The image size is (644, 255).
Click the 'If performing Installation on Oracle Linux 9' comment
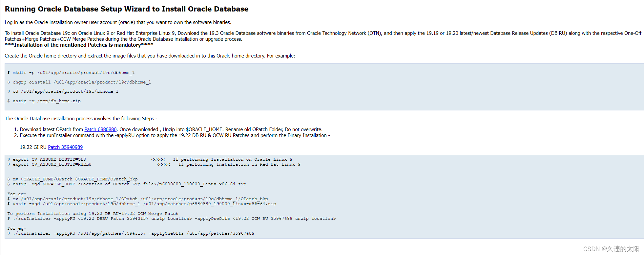[233, 159]
